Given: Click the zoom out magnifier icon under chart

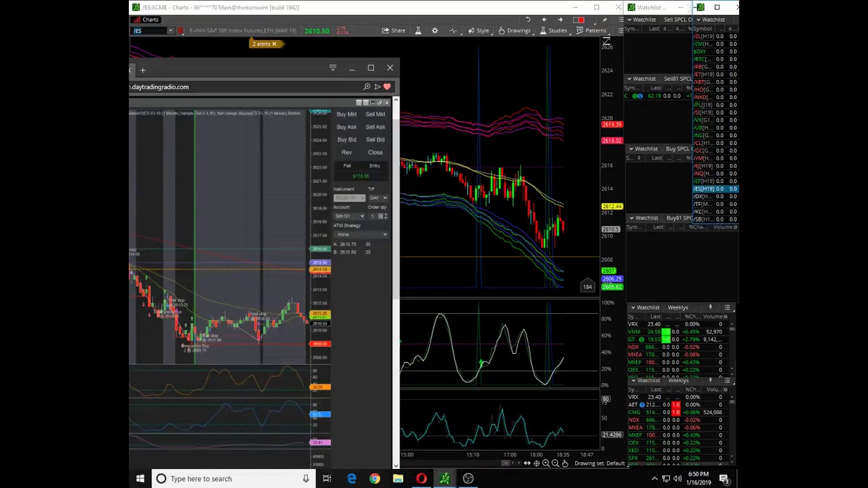Looking at the screenshot, I should 555,464.
